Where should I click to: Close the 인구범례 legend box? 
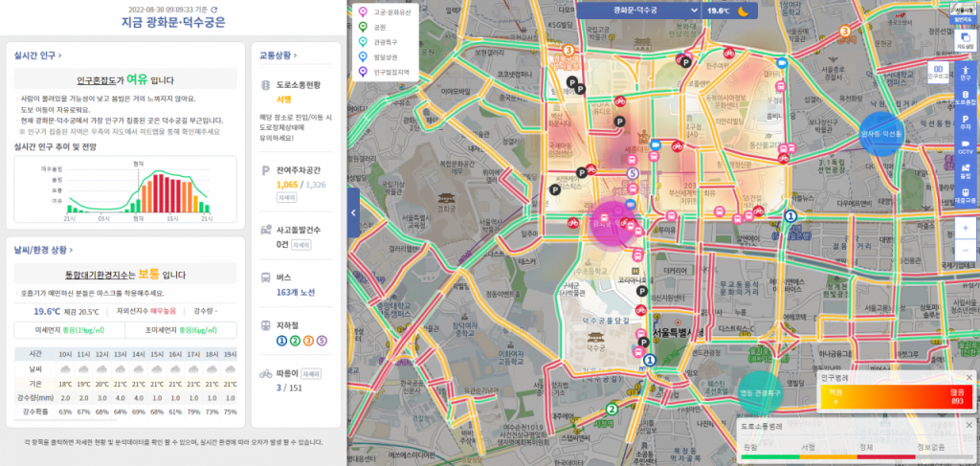[x=969, y=378]
